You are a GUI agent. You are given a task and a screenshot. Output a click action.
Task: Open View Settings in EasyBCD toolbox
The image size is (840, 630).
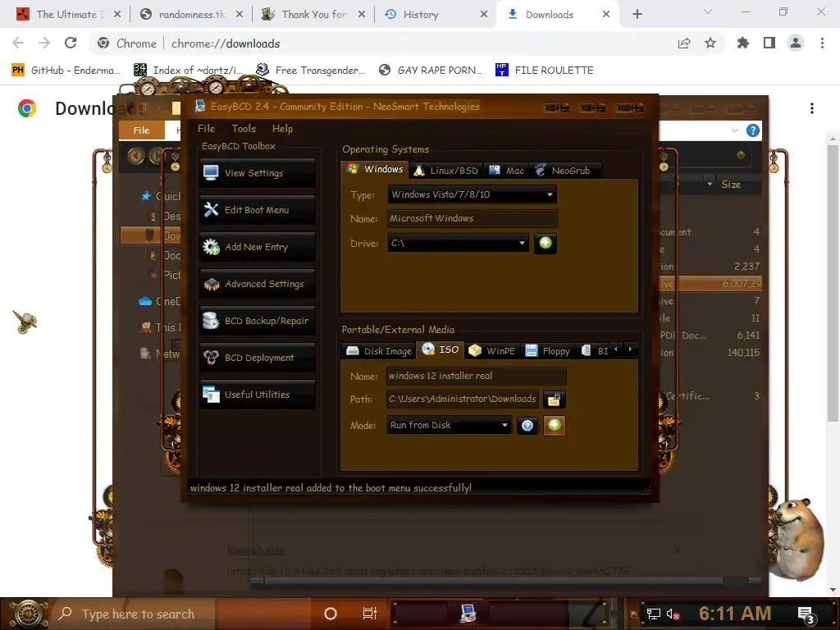coord(257,173)
